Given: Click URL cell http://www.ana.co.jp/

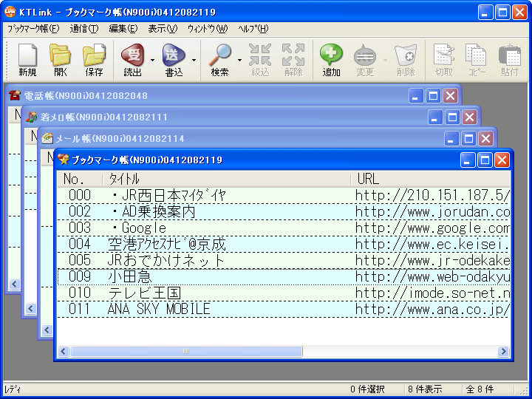Looking at the screenshot, I should (432, 309).
